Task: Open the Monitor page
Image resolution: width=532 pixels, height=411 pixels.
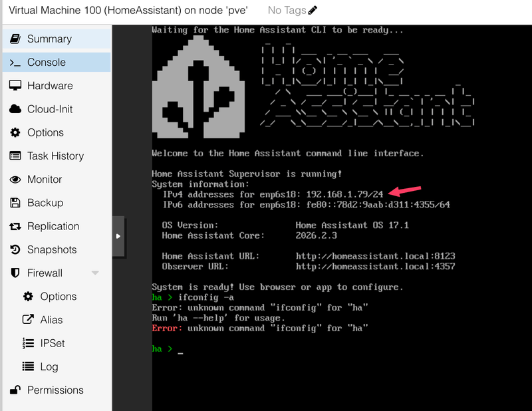Action: [x=57, y=179]
